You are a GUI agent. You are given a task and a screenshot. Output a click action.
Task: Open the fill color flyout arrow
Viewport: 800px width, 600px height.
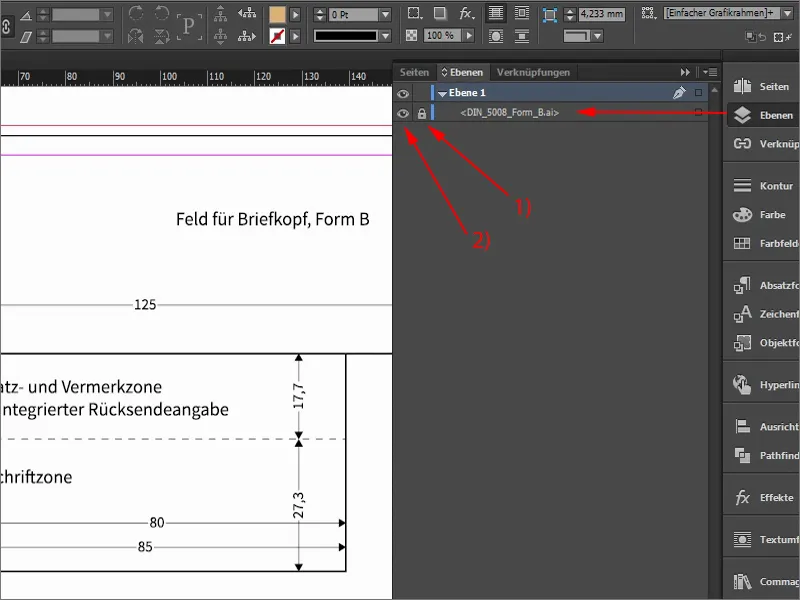coord(295,15)
